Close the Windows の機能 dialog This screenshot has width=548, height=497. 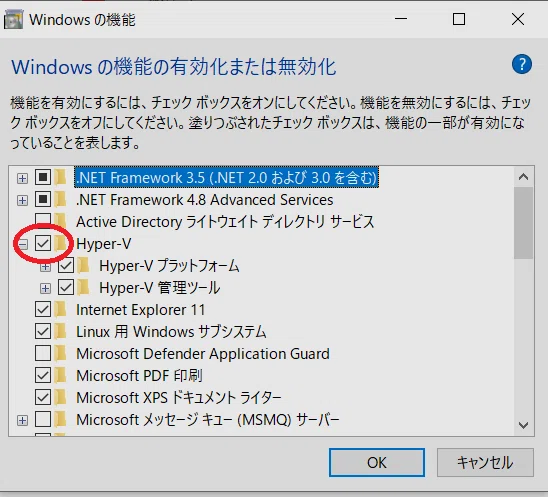518,19
